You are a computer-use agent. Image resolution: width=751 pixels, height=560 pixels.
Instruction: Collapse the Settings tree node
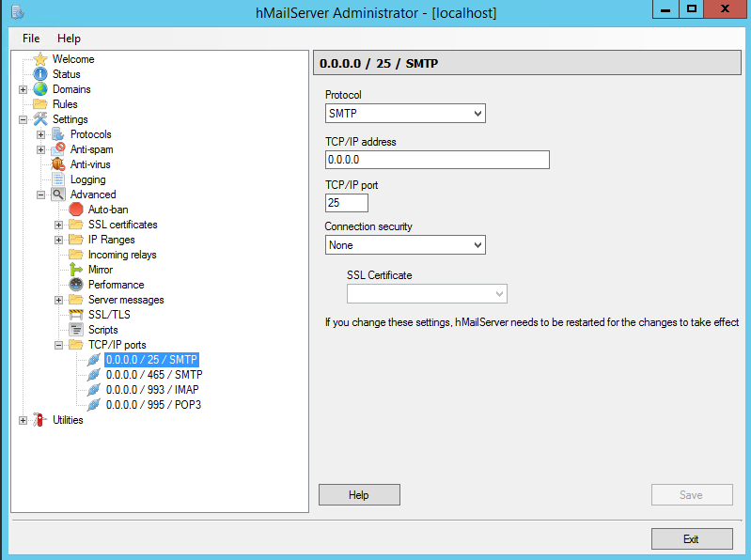tap(23, 119)
